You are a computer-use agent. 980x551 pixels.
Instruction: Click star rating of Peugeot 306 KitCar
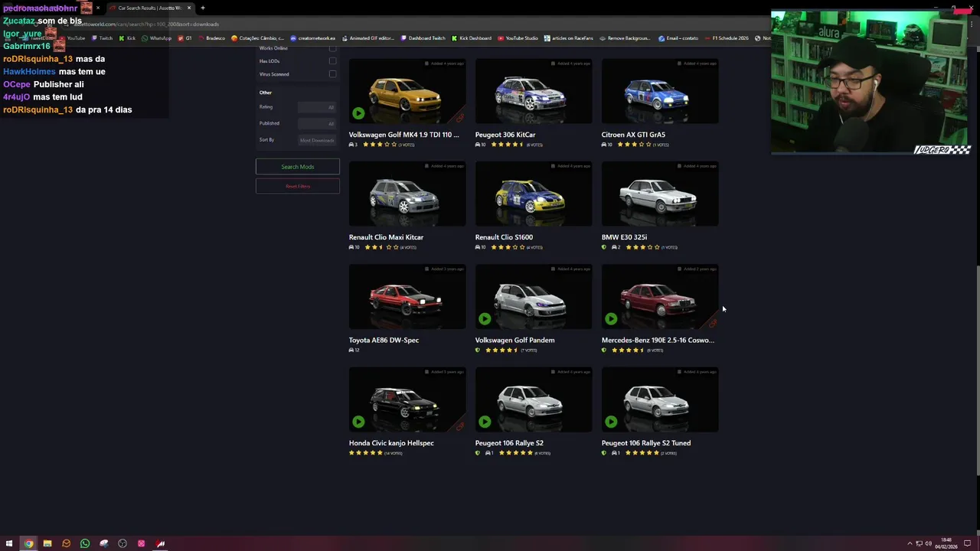click(x=508, y=145)
